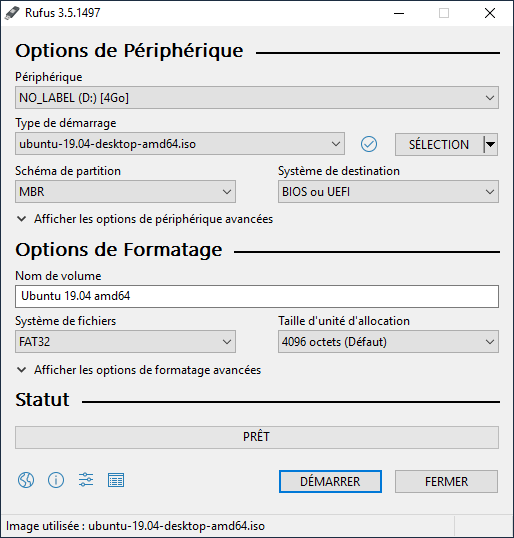Click the FERMER button

[446, 481]
